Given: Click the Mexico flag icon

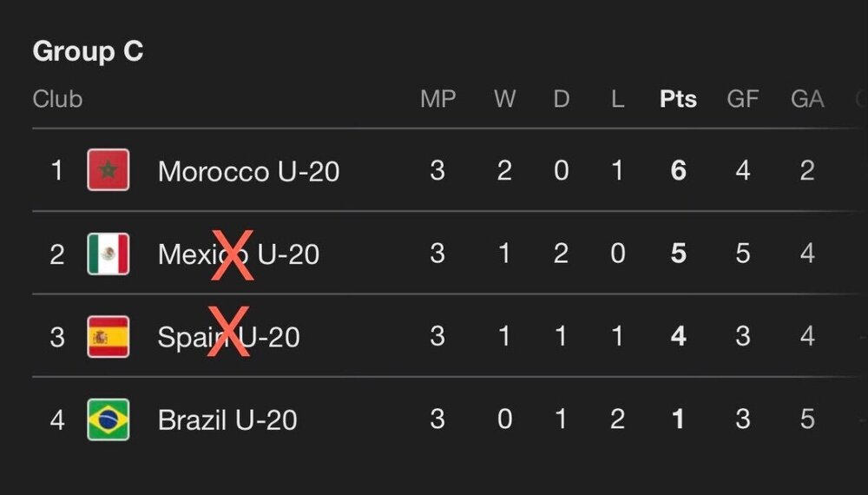Looking at the screenshot, I should tap(108, 254).
